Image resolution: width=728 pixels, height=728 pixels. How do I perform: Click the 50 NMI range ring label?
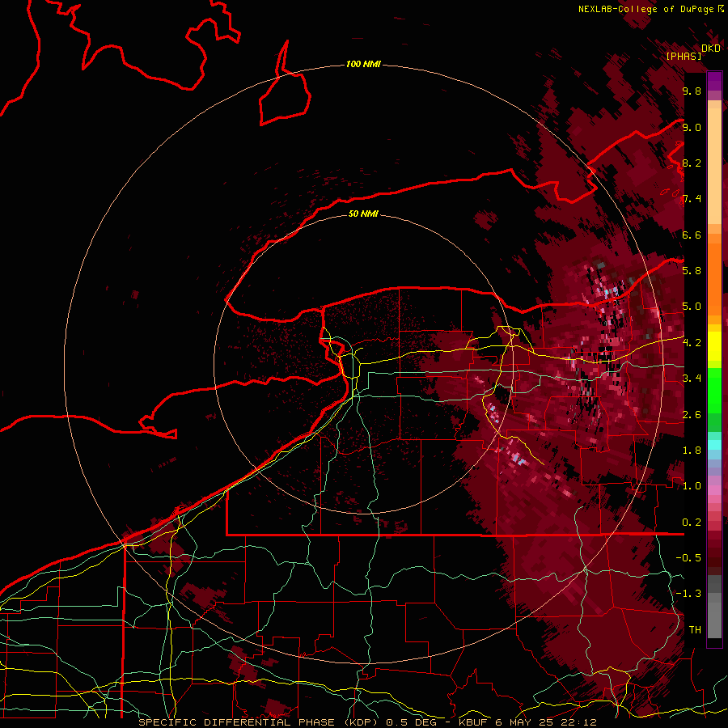pos(363,214)
